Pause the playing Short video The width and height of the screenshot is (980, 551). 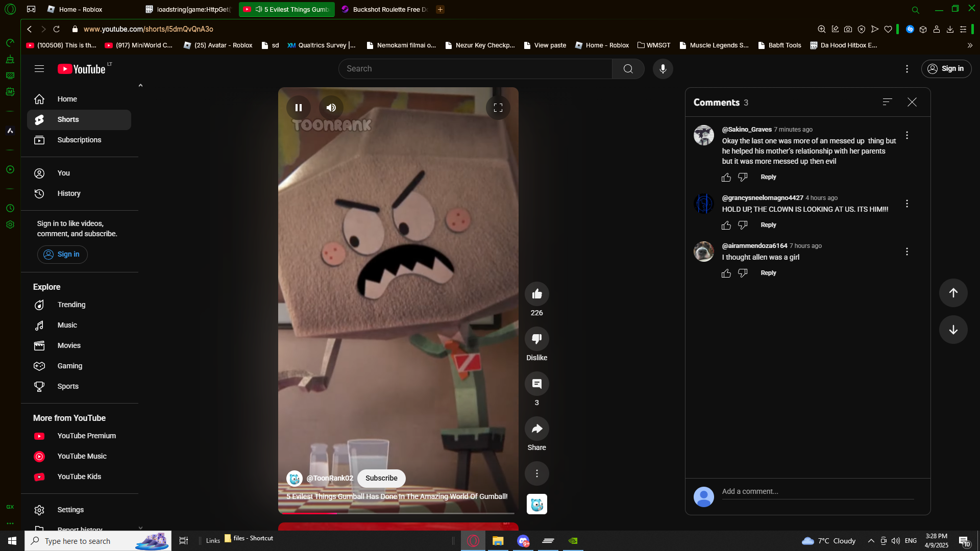299,108
